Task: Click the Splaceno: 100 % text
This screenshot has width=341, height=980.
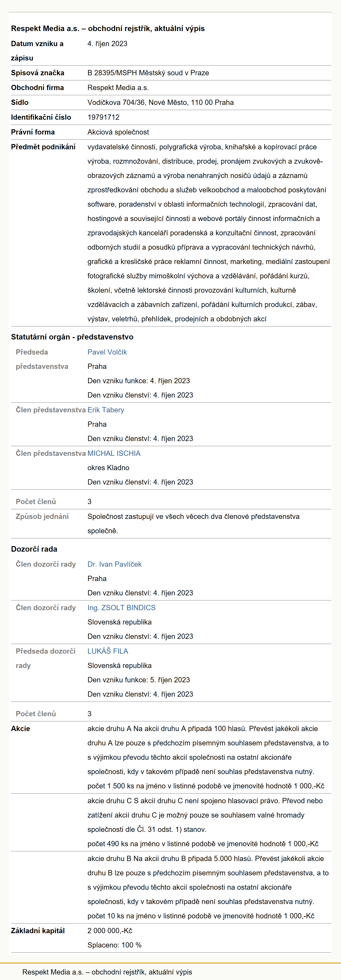Action: (115, 945)
